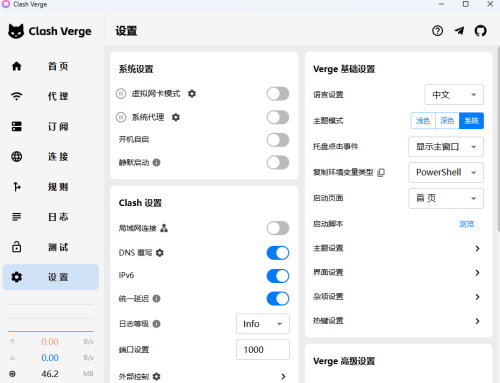Minimize the Clash Verge window
The height and width of the screenshot is (383, 500).
pos(441,4)
